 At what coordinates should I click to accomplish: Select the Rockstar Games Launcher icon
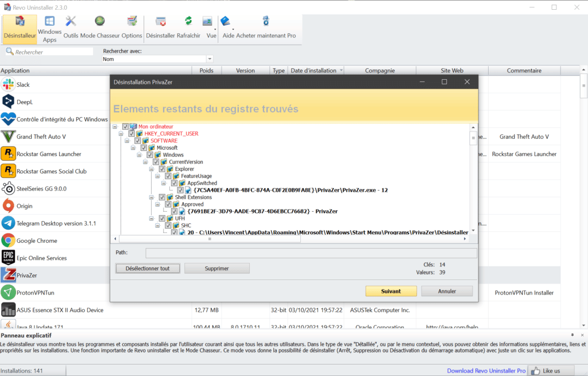(8, 154)
